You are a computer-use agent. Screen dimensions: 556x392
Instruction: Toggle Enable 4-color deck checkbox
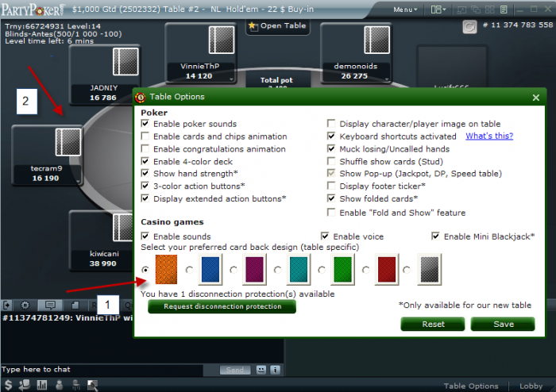[145, 161]
